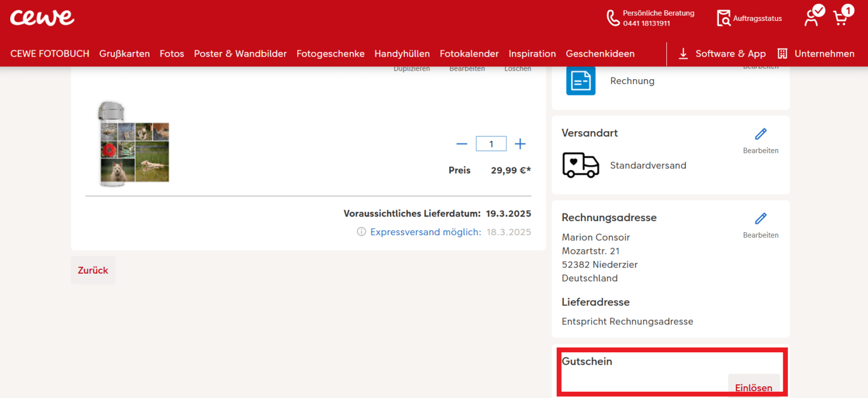
Task: Open the shopping cart with one item
Action: coord(841,18)
